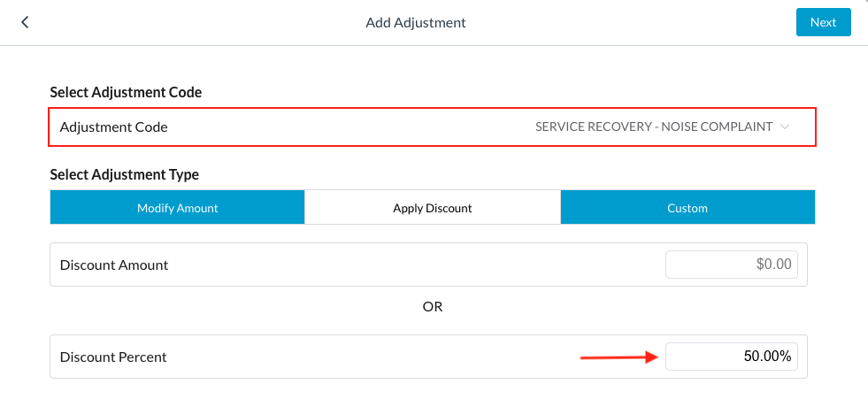Click the Select Adjustment Type heading

point(124,174)
